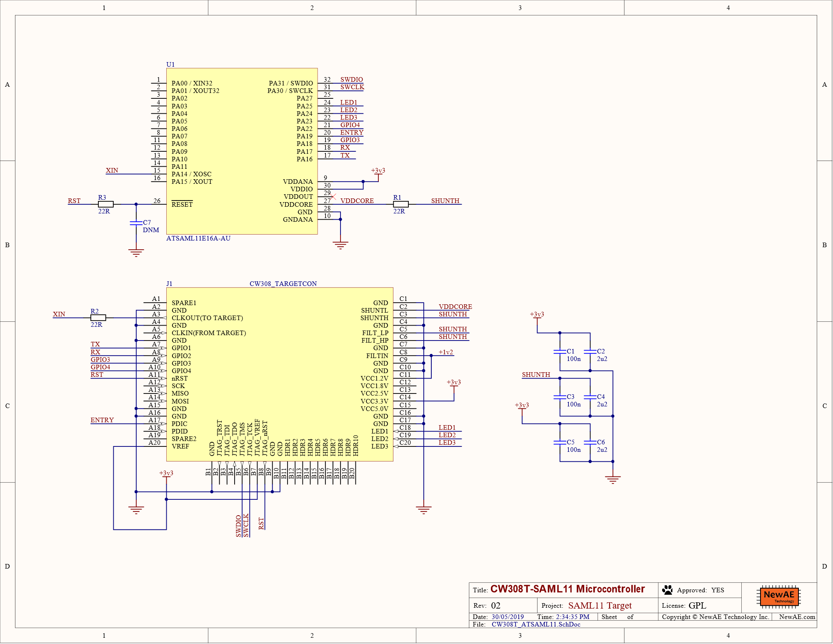Viewport: 833px width, 644px height.
Task: Click the GPL license text
Action: [697, 605]
